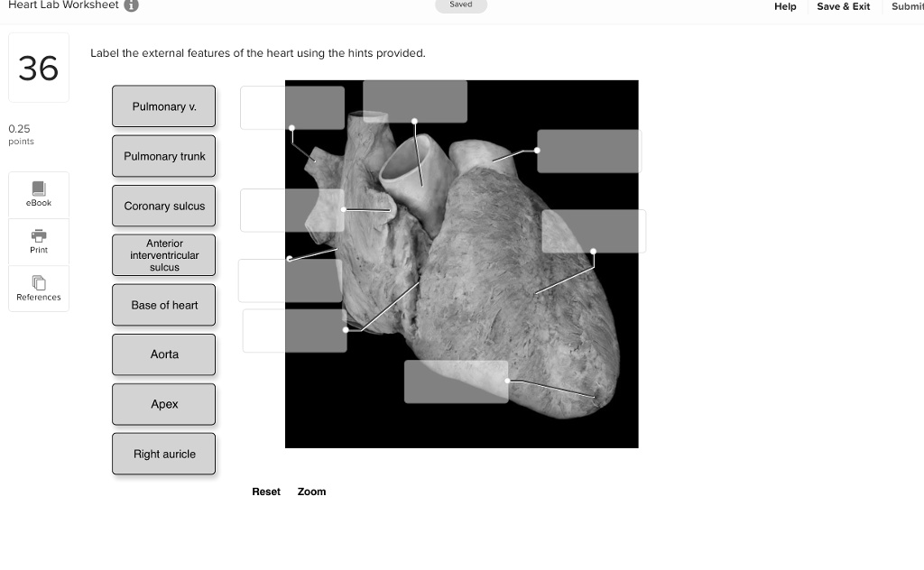
Task: Click the empty drop zone near the apex pointer
Action: point(456,381)
